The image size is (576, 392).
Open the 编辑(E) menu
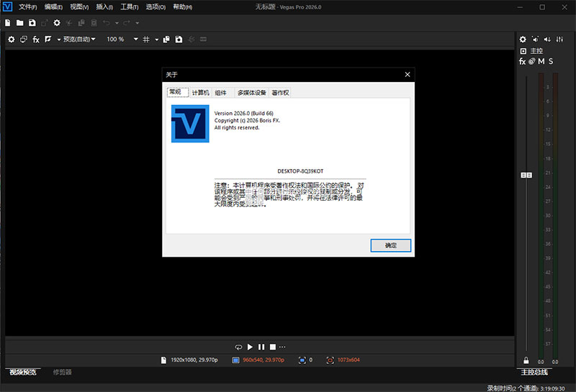53,7
